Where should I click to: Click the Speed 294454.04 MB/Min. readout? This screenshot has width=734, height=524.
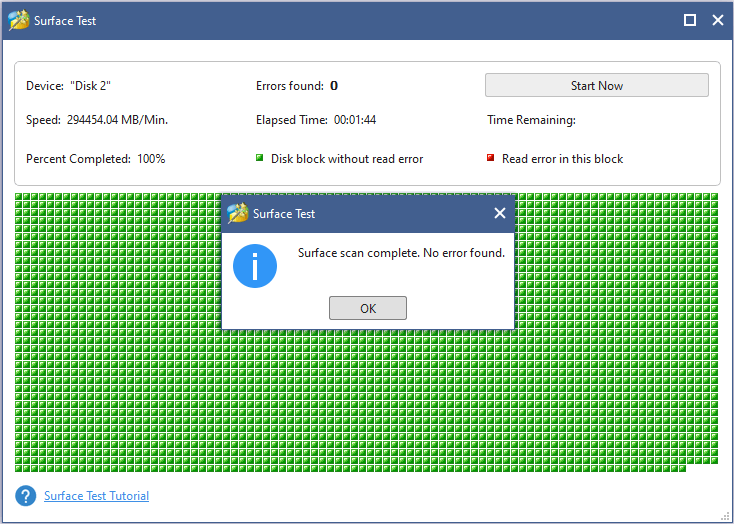(x=97, y=120)
